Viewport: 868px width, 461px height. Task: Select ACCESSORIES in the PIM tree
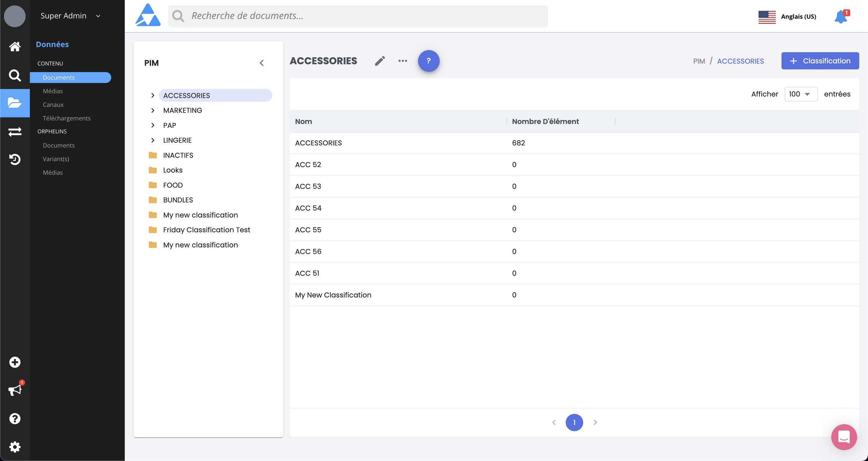215,95
